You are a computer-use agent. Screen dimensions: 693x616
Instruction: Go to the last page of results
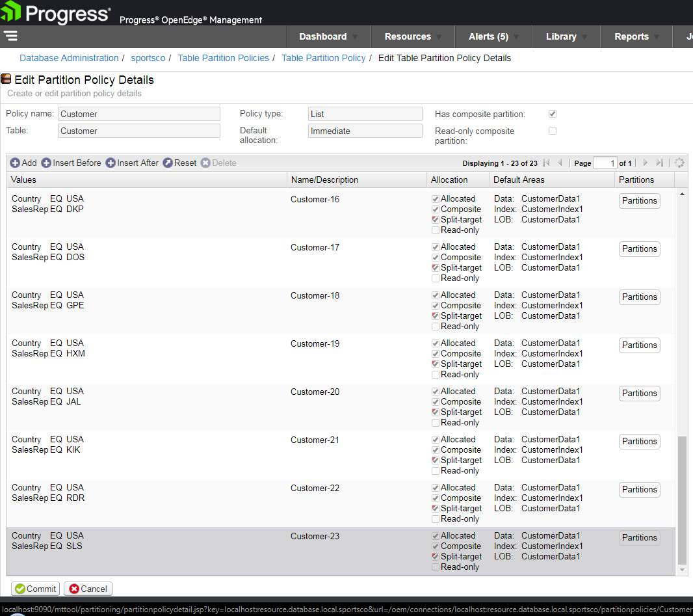[x=659, y=163]
